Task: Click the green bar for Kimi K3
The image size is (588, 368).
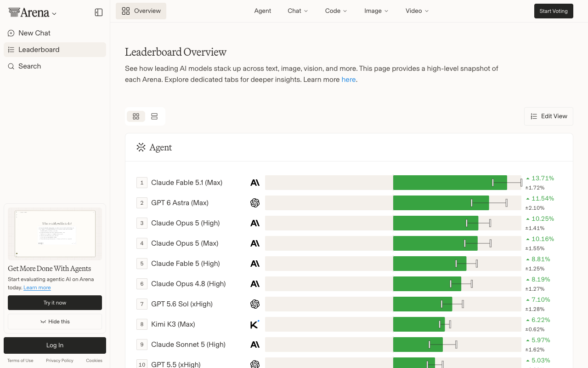Action: pos(419,324)
